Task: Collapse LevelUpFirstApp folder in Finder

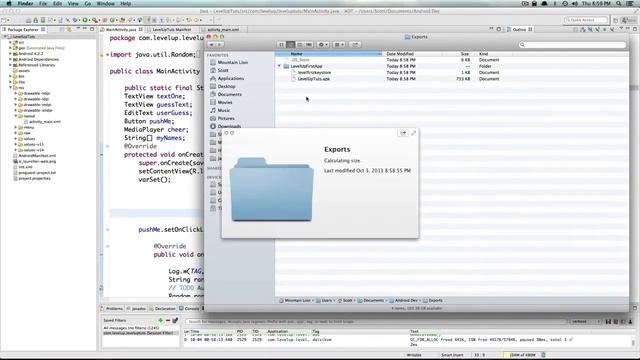Action: (x=279, y=66)
